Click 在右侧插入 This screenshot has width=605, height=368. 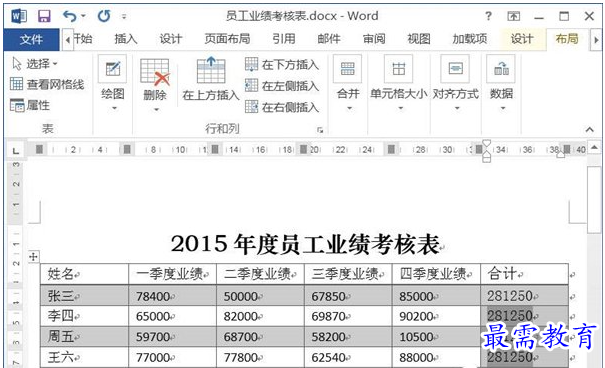[282, 107]
